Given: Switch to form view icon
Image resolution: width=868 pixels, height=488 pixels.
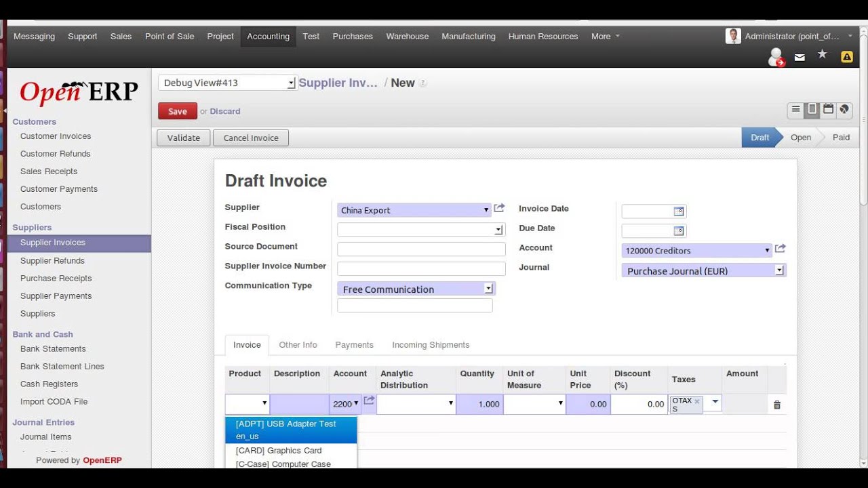Looking at the screenshot, I should 812,109.
